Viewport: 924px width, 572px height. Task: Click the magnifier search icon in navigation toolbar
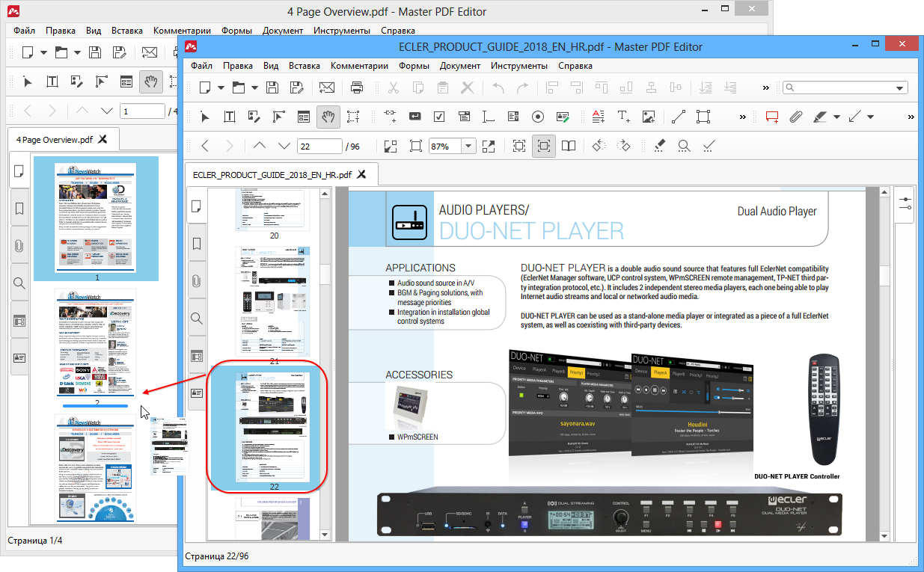[684, 146]
